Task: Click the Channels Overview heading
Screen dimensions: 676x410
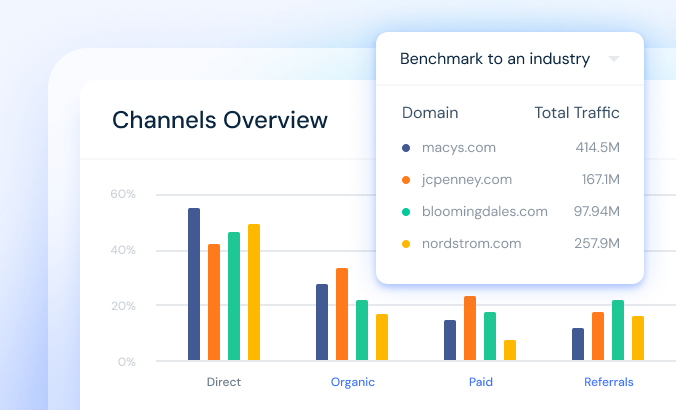Action: (220, 120)
